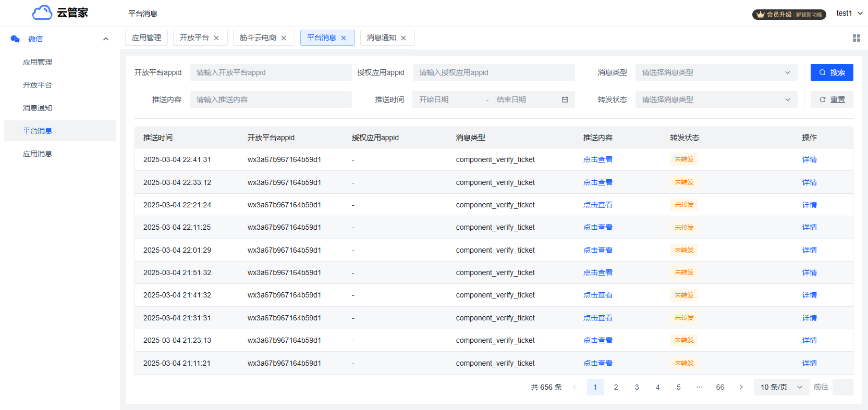Image resolution: width=868 pixels, height=410 pixels.
Task: Click 点击查看 for 21:51:32 row
Action: click(598, 272)
